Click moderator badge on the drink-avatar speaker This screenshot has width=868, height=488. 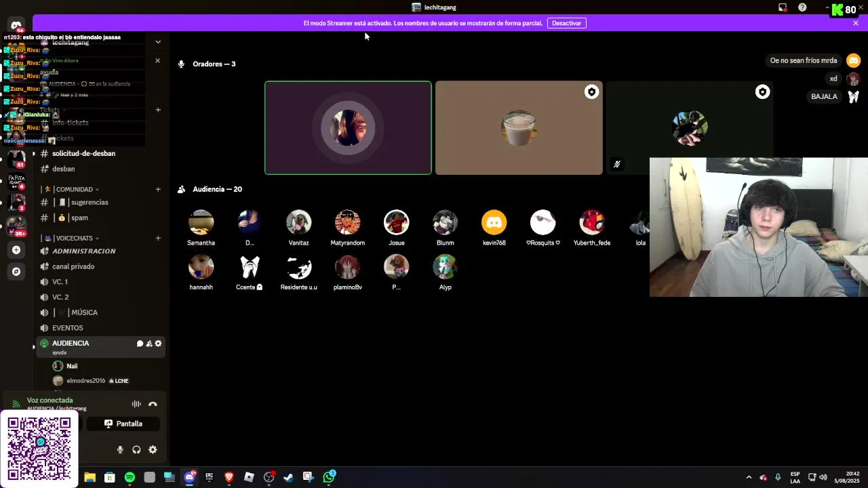[x=591, y=92]
